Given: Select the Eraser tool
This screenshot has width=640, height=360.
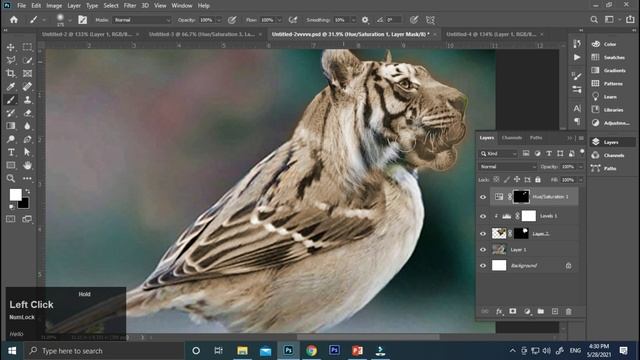Looking at the screenshot, I should point(27,113).
